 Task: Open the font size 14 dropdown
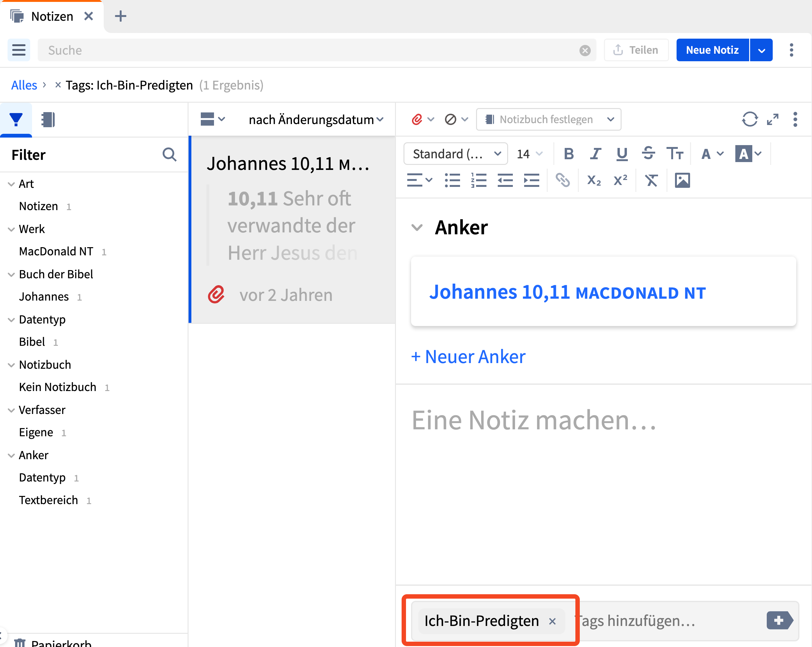coord(529,154)
